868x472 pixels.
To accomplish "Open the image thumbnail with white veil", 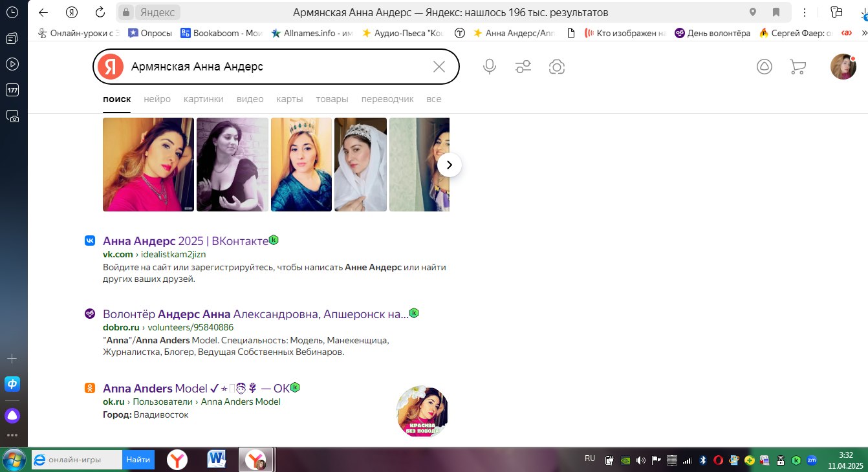I will coord(360,164).
